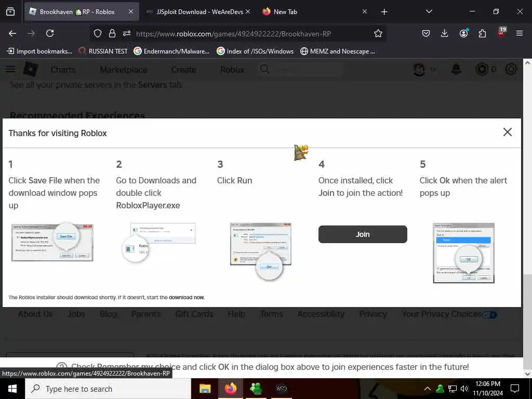Open the Gift Cards footer link
Image resolution: width=532 pixels, height=399 pixels.
click(x=194, y=314)
